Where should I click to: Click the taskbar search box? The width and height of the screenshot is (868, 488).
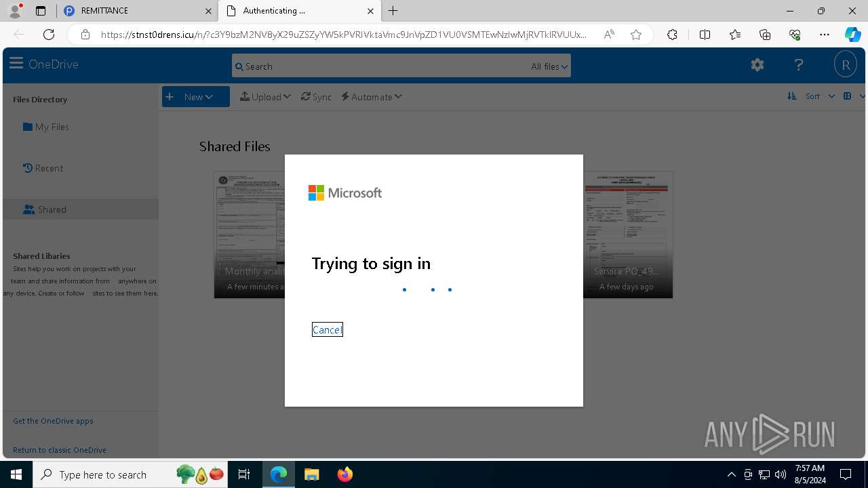coord(130,474)
